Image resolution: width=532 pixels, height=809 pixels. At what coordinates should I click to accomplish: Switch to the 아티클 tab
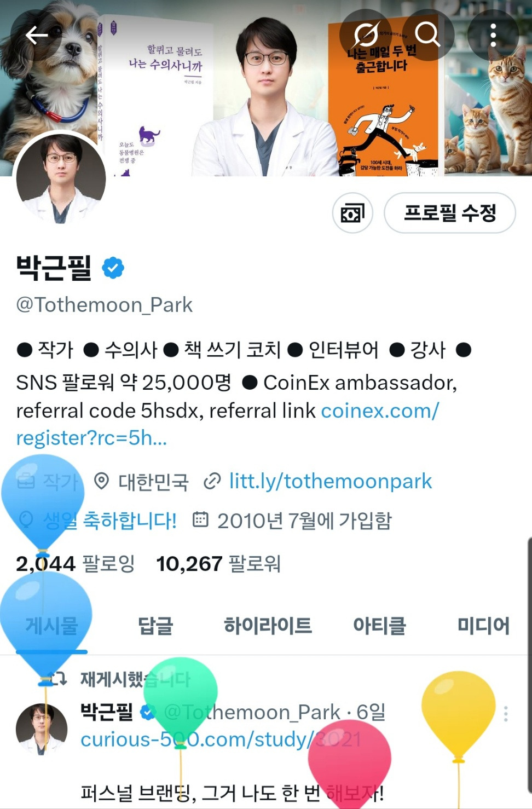[379, 626]
